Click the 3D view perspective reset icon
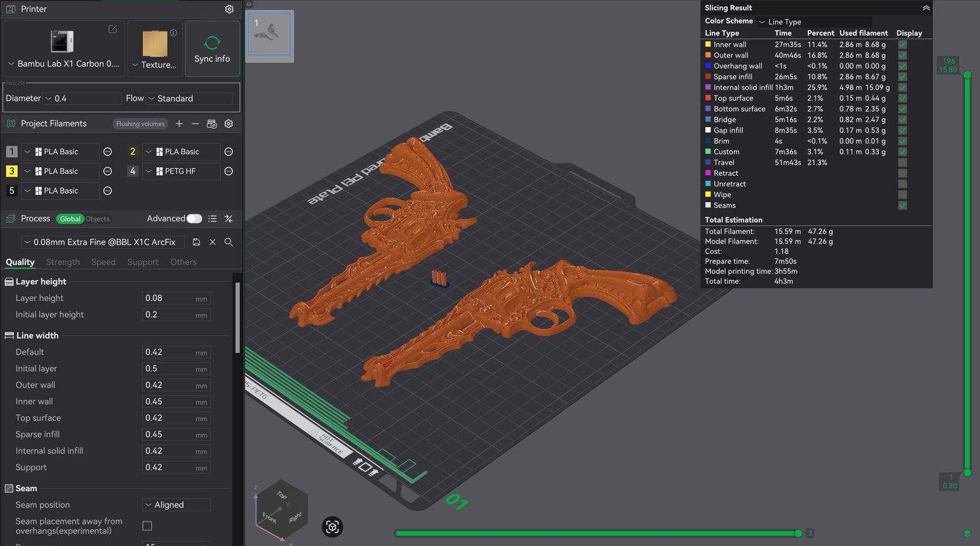The image size is (980, 546). point(332,527)
